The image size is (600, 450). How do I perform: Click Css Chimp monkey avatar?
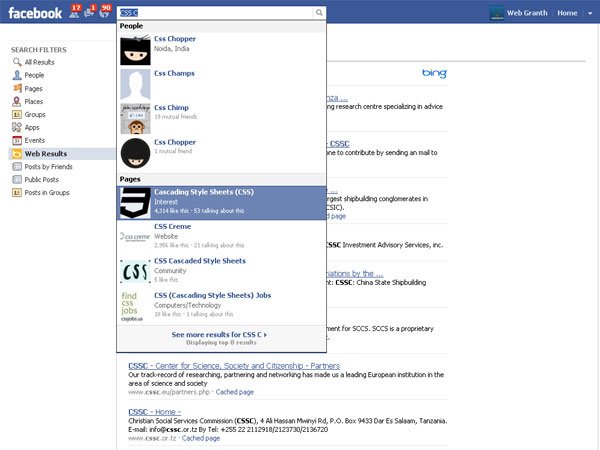pos(135,119)
